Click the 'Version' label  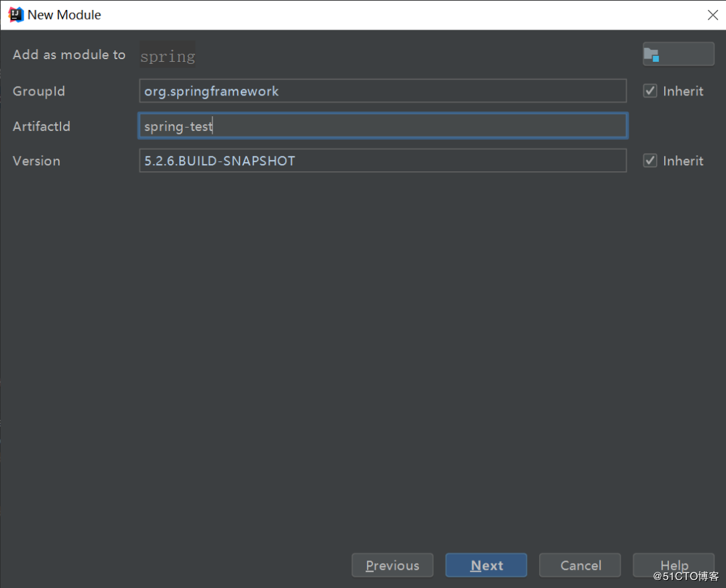[x=36, y=161]
